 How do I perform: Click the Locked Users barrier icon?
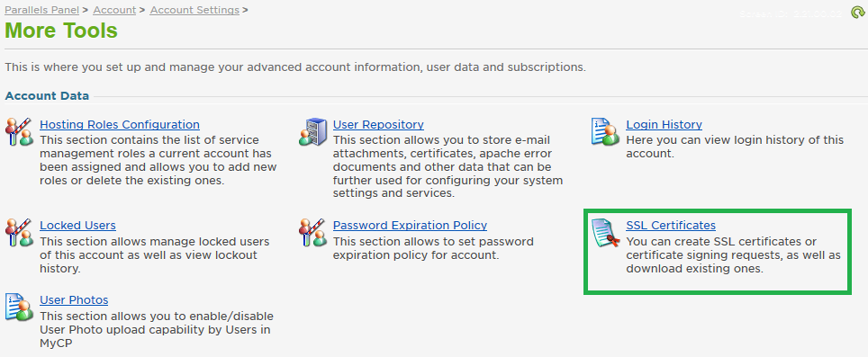pyautogui.click(x=20, y=232)
